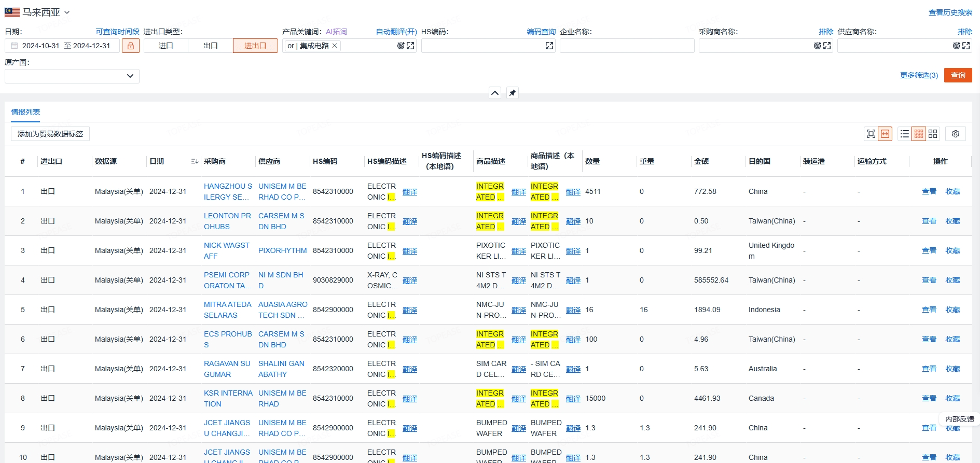Open the 原产国 dropdown

pyautogui.click(x=72, y=76)
